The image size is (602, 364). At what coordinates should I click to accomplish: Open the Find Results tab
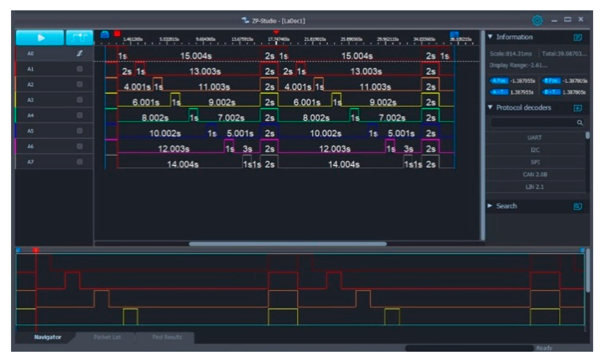pos(167,337)
